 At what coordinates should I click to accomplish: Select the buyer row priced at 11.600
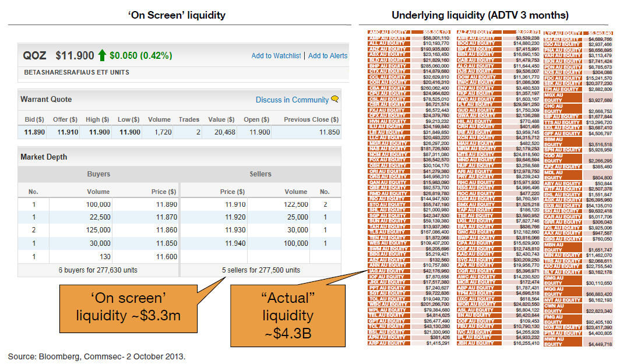click(x=98, y=257)
